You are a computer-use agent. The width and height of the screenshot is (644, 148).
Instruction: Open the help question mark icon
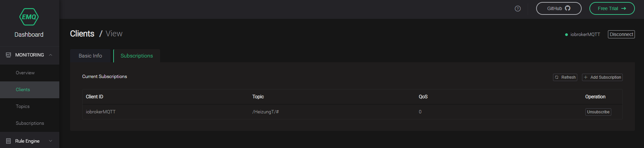tap(518, 9)
